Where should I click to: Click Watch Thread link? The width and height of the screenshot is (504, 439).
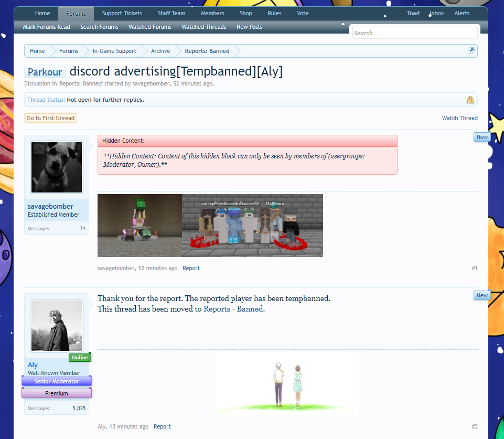tap(459, 118)
